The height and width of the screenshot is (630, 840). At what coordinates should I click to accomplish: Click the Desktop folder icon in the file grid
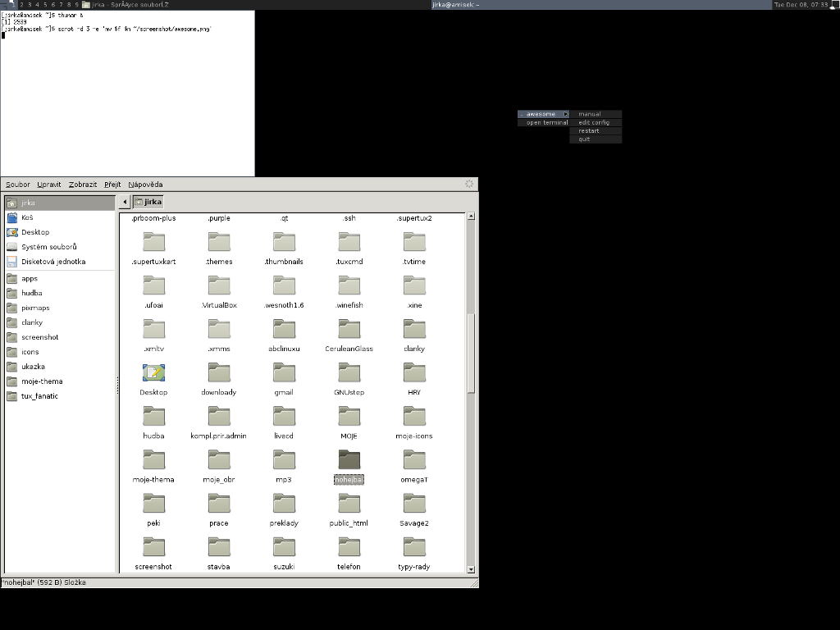153,373
